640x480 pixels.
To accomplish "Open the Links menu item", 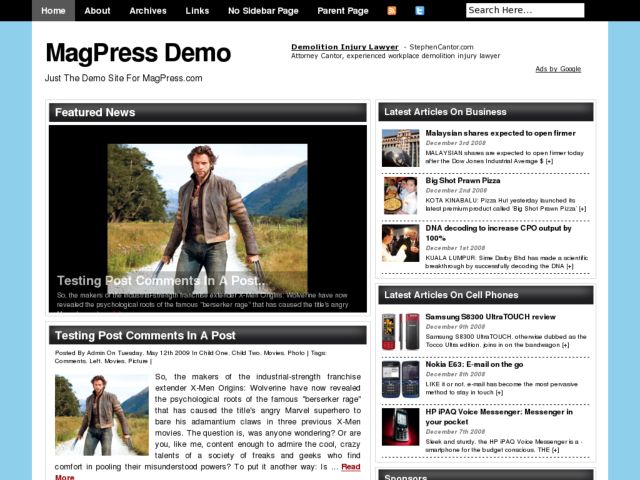I will (197, 11).
